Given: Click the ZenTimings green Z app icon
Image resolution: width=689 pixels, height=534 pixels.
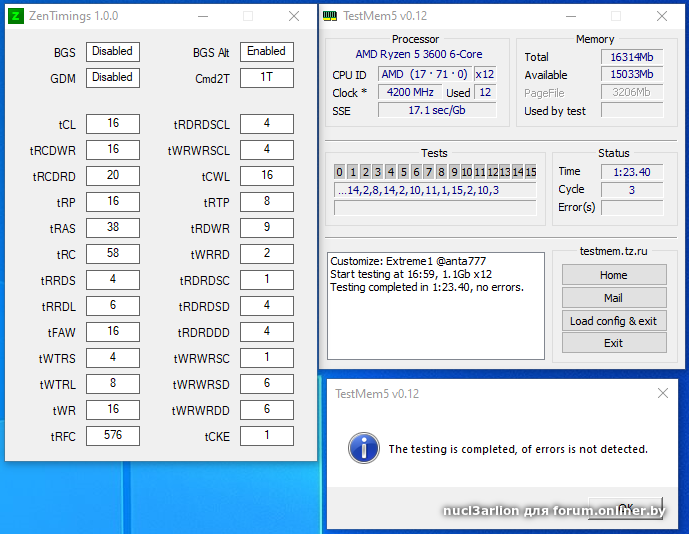Looking at the screenshot, I should (x=16, y=16).
